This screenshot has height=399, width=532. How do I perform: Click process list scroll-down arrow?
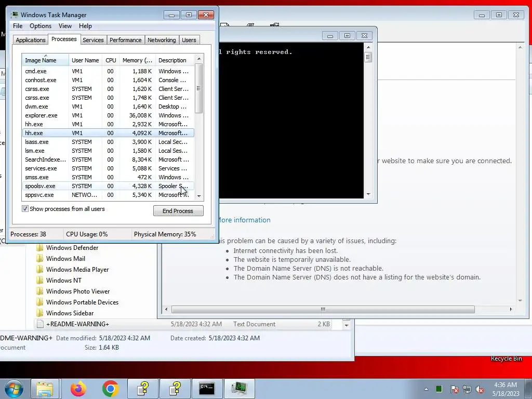tap(199, 196)
